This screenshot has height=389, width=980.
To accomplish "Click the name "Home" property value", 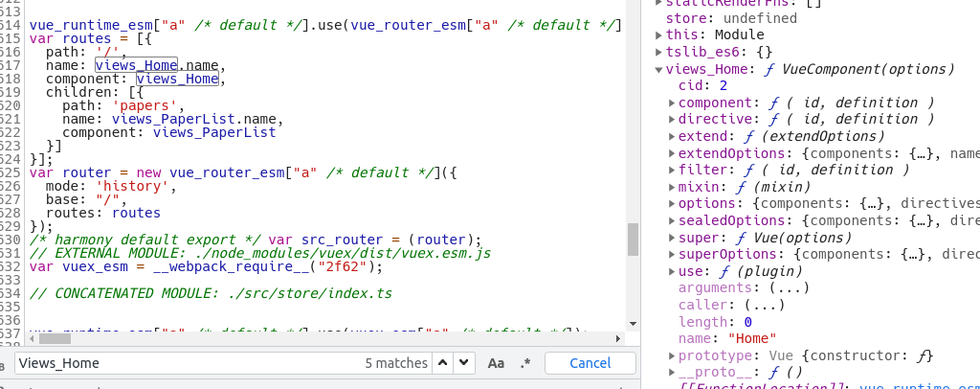I will click(752, 338).
